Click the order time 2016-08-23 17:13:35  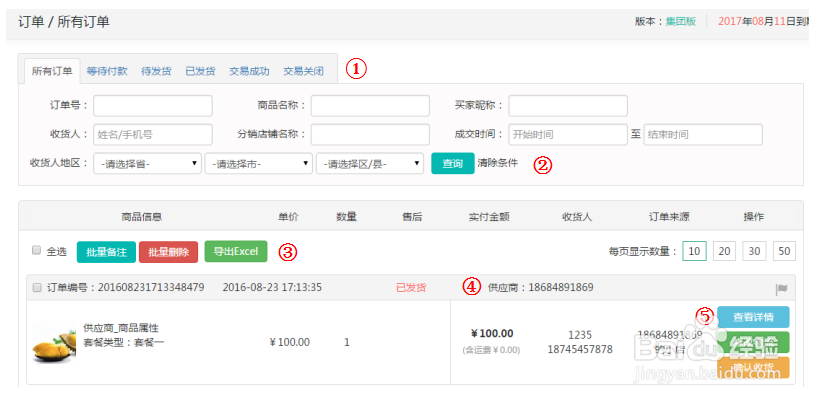[x=272, y=288]
